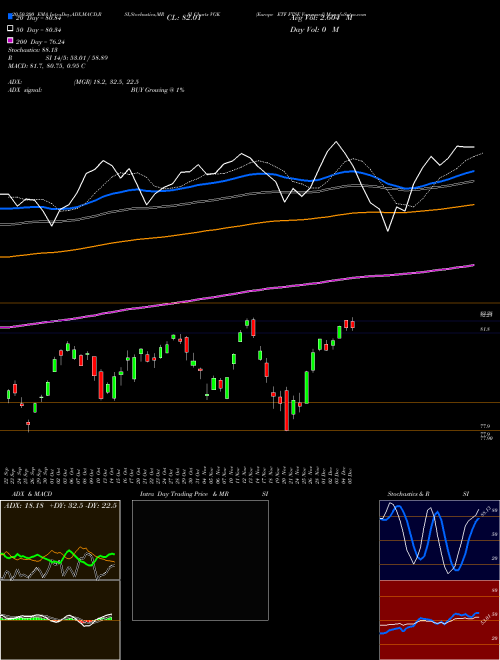Viewport: 500px width, 660px height.
Task: Click the magenta 200 Day legend swatch
Action: (x=10, y=40)
